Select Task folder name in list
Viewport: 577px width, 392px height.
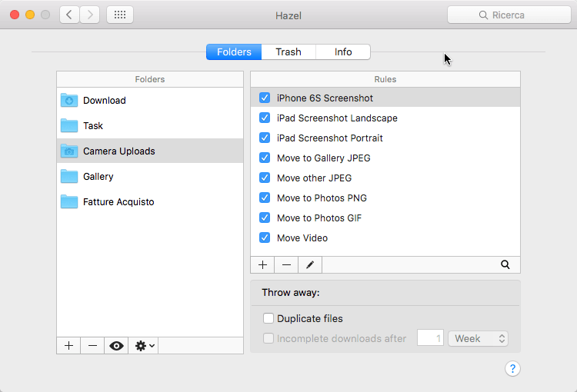pyautogui.click(x=93, y=126)
